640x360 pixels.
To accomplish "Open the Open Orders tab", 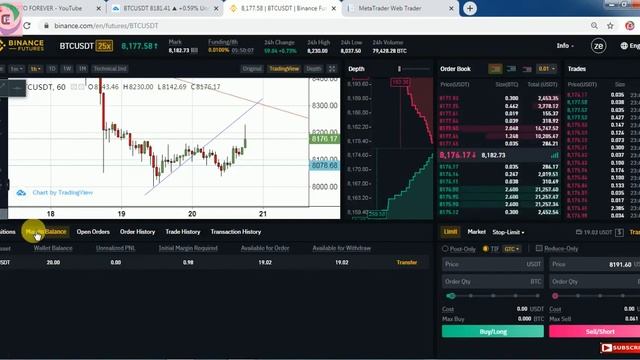I will 93,232.
